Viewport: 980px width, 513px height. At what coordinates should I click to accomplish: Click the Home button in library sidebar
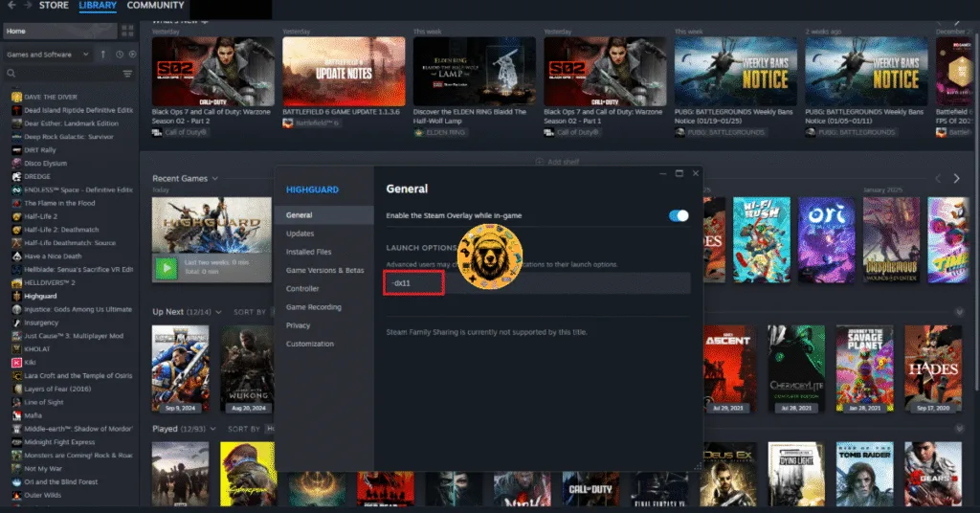click(x=60, y=31)
